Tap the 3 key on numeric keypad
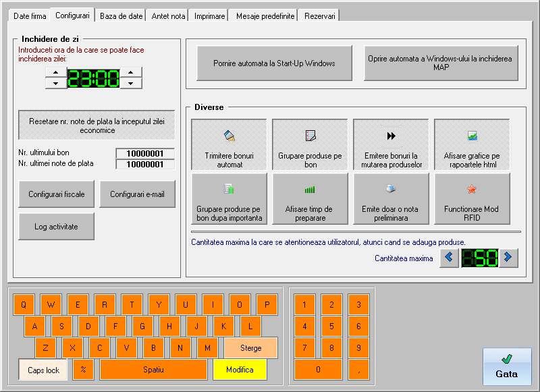 tap(358, 304)
